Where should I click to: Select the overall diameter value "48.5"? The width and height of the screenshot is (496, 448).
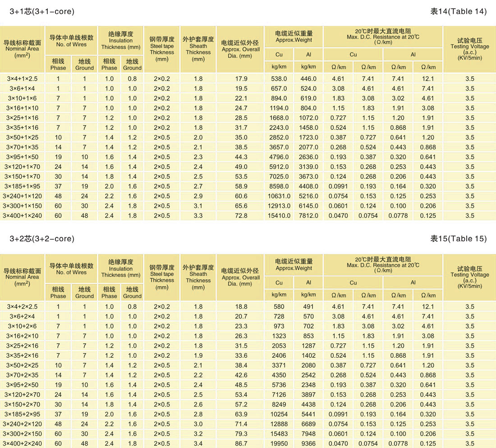tap(241, 385)
